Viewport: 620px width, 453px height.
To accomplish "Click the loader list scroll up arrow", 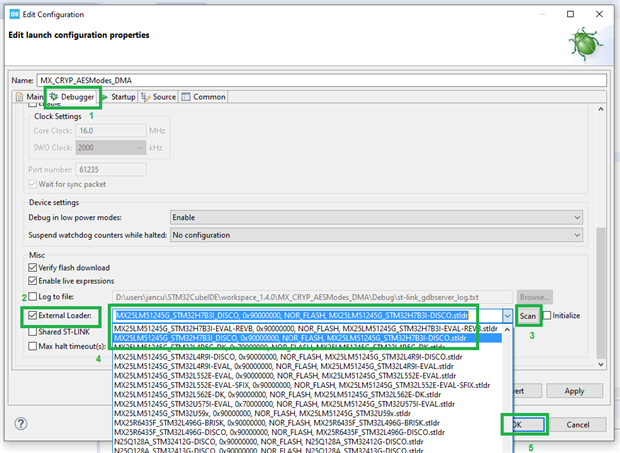I will 507,329.
